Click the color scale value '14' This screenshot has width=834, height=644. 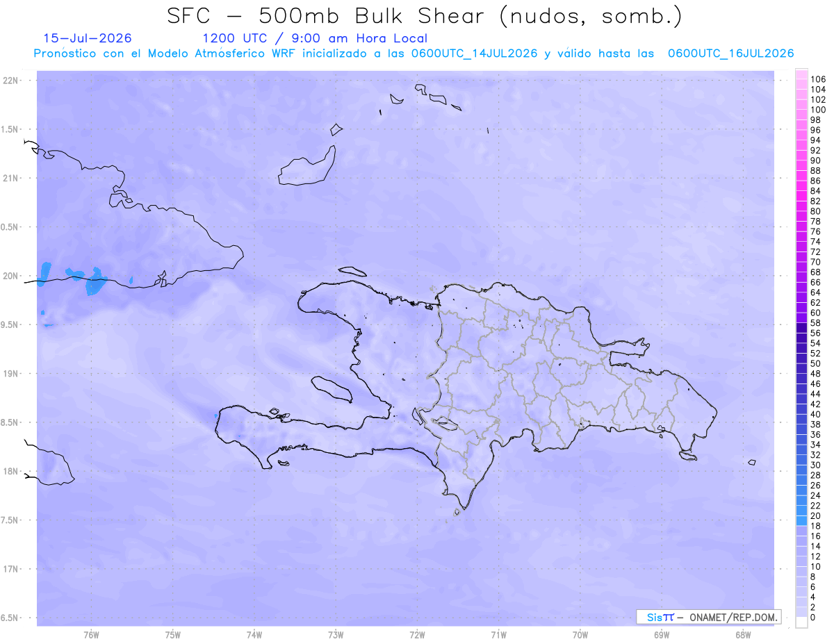click(x=815, y=547)
